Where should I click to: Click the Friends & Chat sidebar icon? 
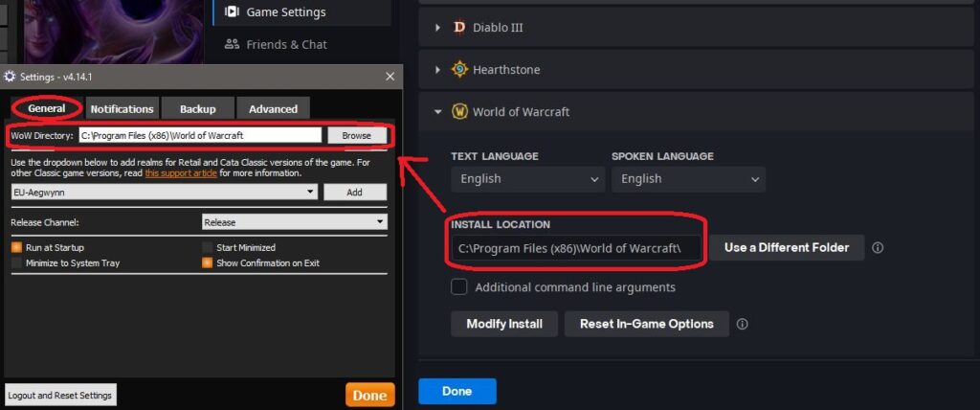232,44
